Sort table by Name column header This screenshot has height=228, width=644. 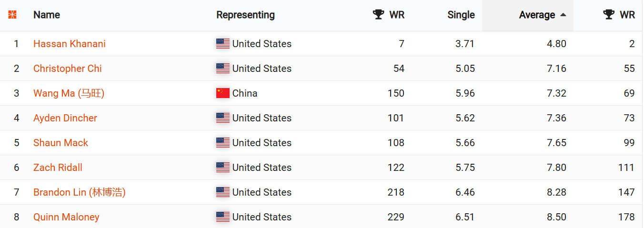[47, 15]
